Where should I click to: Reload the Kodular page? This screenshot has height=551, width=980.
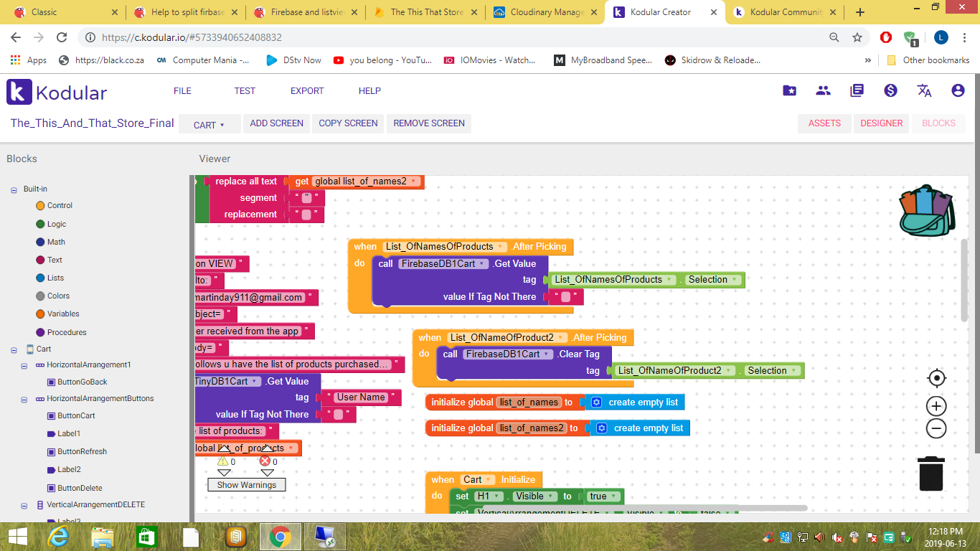tap(62, 37)
